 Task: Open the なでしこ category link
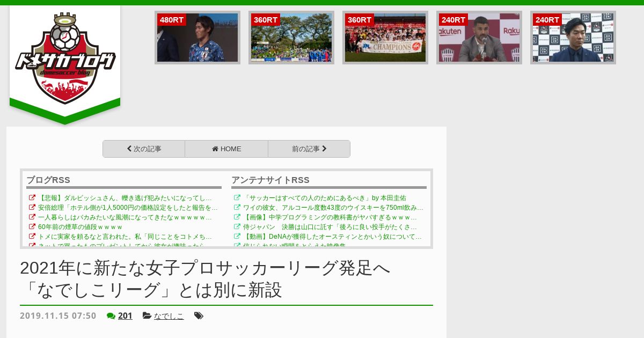coord(169,316)
